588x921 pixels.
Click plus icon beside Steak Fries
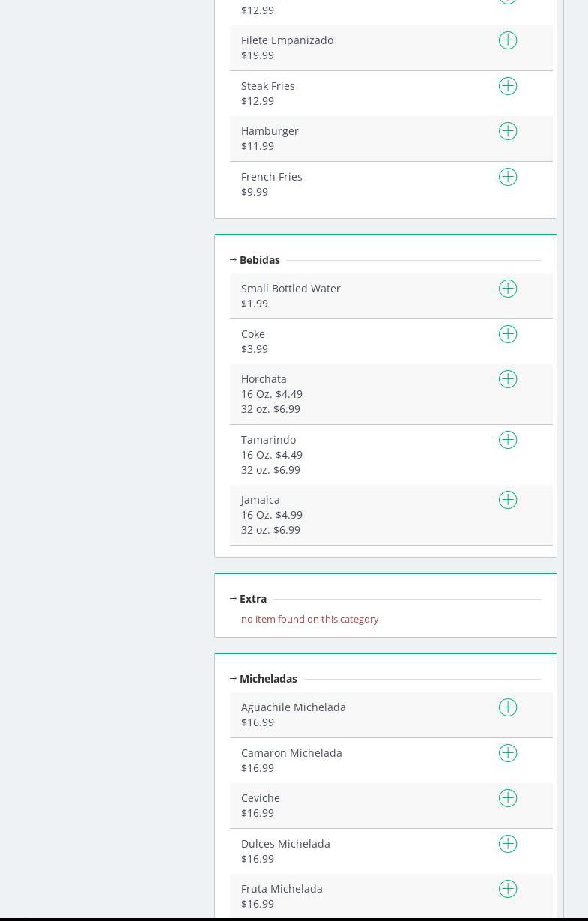(508, 86)
